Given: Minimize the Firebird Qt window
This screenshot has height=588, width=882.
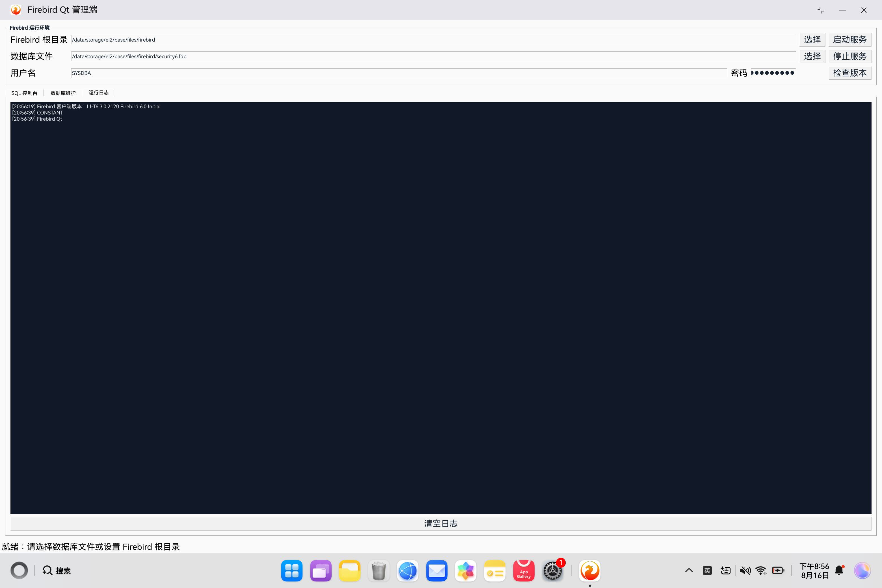Looking at the screenshot, I should pos(842,10).
